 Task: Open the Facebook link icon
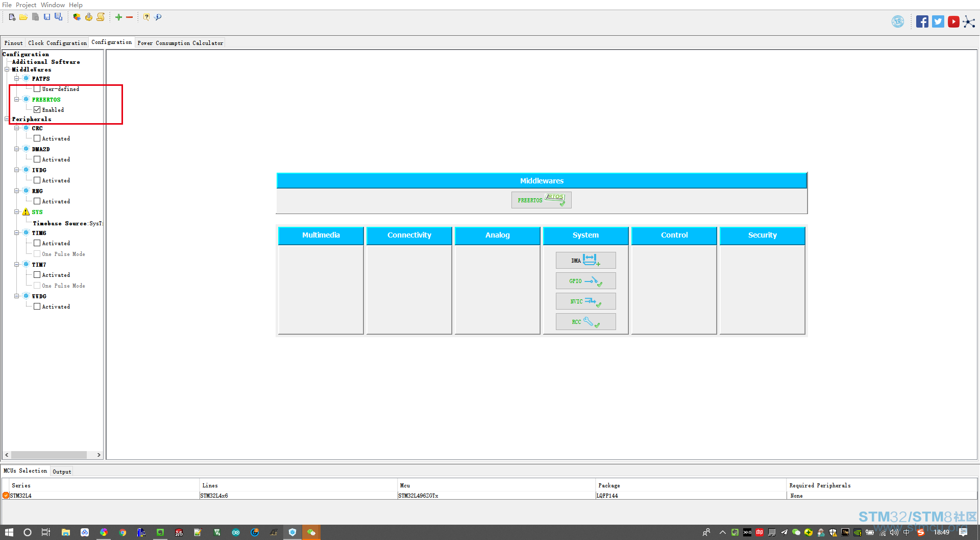(922, 21)
